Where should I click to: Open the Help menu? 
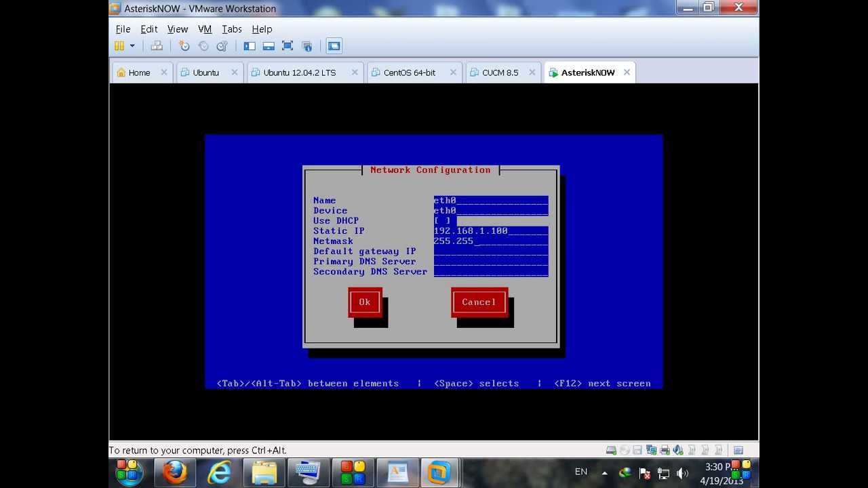click(262, 29)
